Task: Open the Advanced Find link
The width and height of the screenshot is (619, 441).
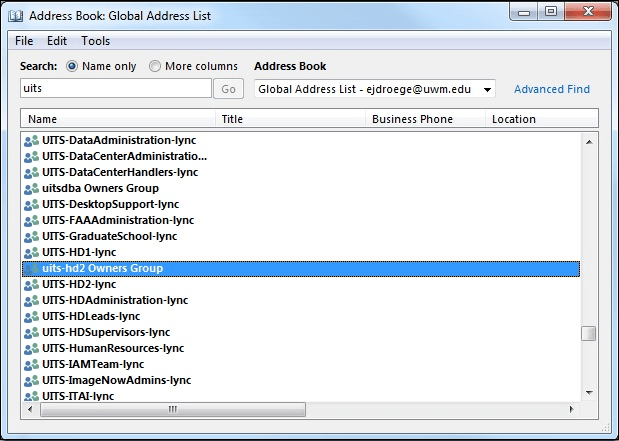Action: click(551, 89)
